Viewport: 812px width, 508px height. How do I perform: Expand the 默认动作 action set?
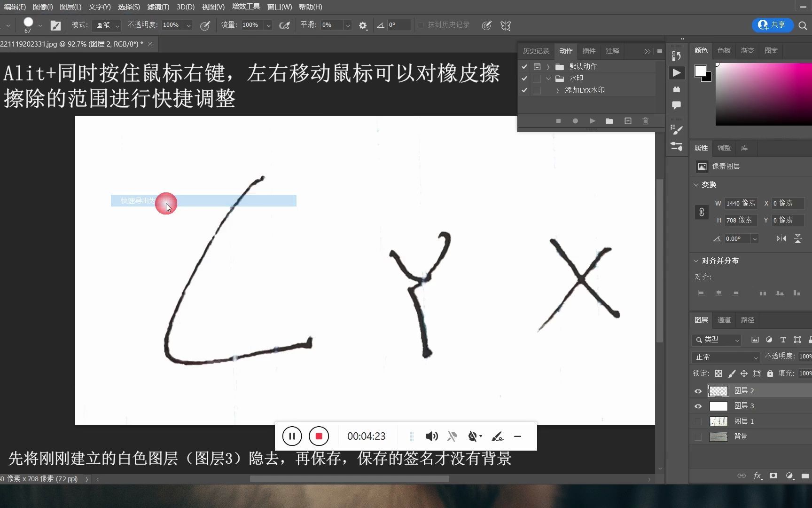[x=548, y=67]
